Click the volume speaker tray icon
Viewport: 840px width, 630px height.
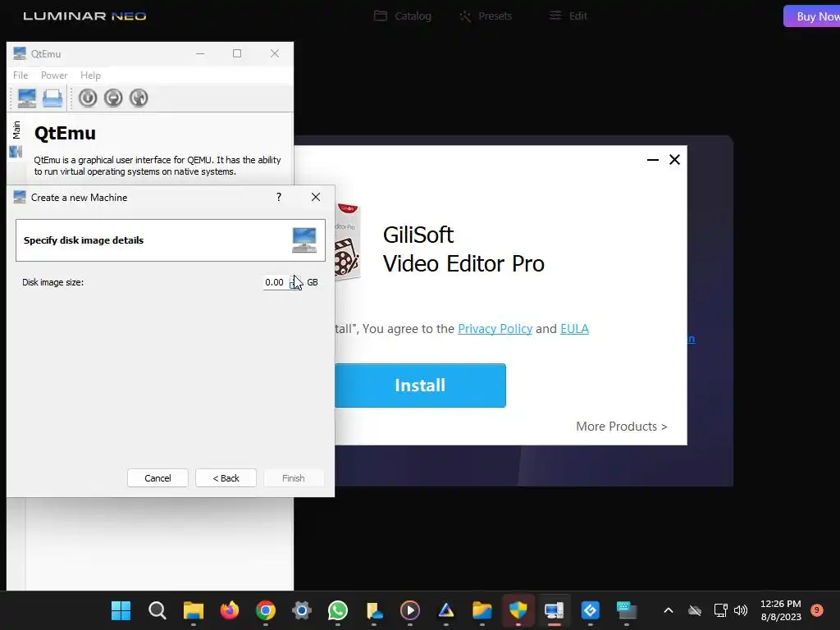741,610
